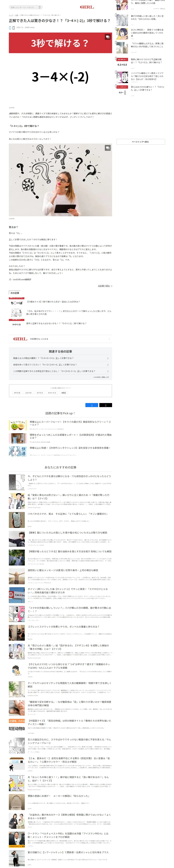Open the 0.6÷1/5 sidebar article
The width and height of the screenshot is (174, 868).
(148, 88)
